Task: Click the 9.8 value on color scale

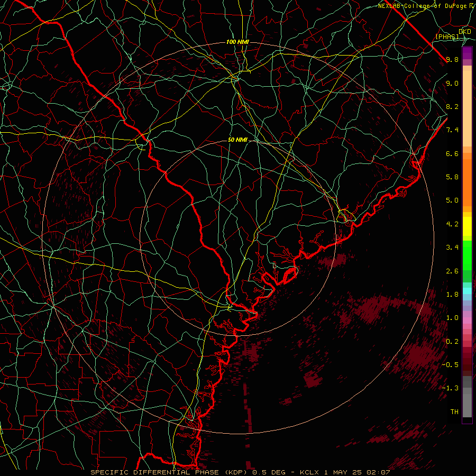Action: click(x=452, y=59)
